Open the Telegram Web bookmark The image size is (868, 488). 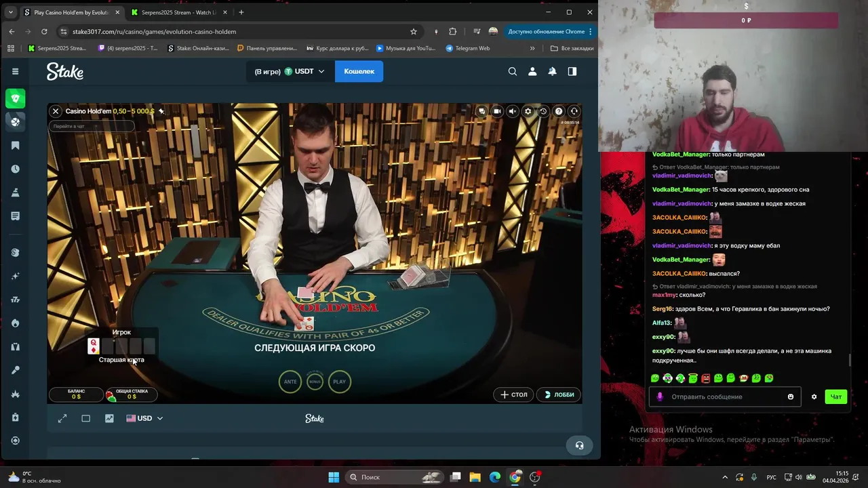[x=467, y=48]
